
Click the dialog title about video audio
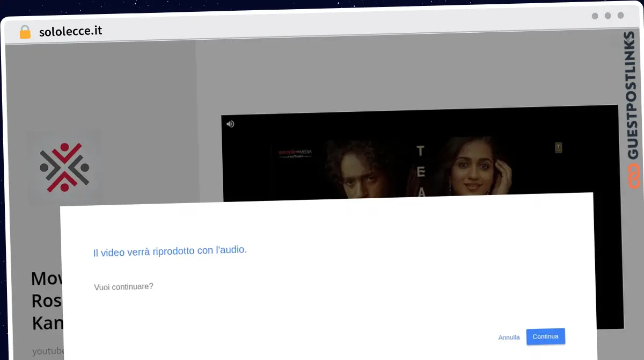click(x=170, y=251)
